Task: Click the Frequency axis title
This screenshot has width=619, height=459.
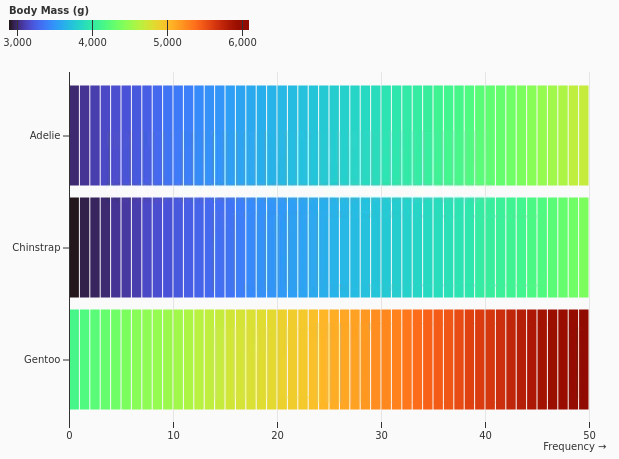Action: click(574, 446)
